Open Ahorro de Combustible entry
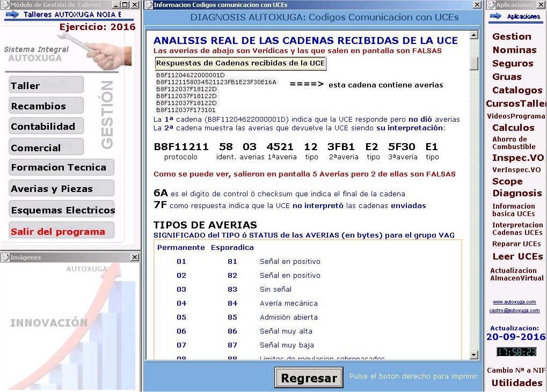 pyautogui.click(x=514, y=143)
